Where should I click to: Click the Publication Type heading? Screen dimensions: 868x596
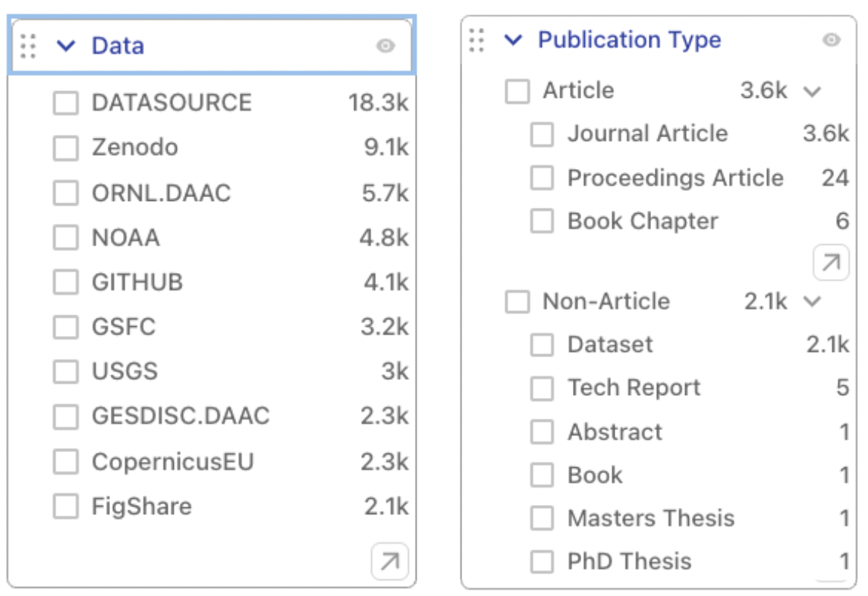(x=629, y=40)
